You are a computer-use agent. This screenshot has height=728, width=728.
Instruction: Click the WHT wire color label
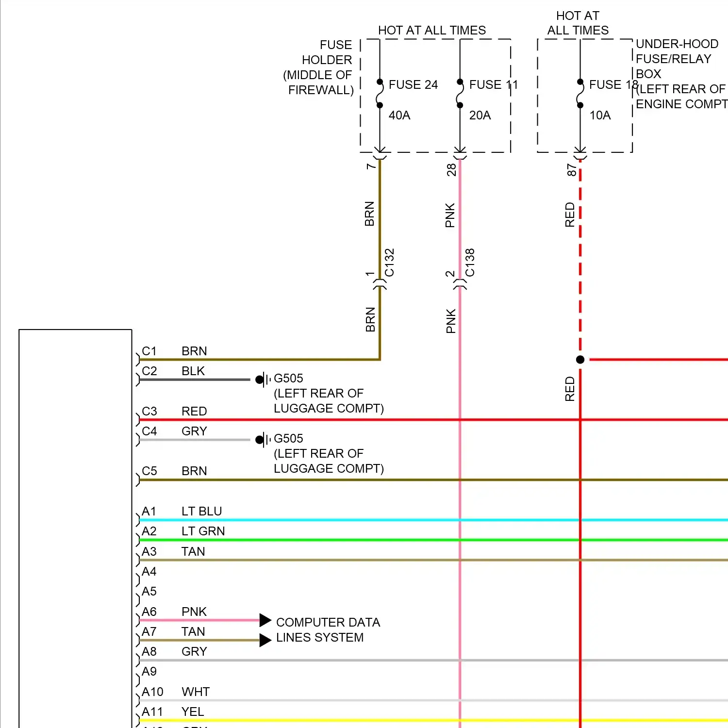pyautogui.click(x=196, y=692)
